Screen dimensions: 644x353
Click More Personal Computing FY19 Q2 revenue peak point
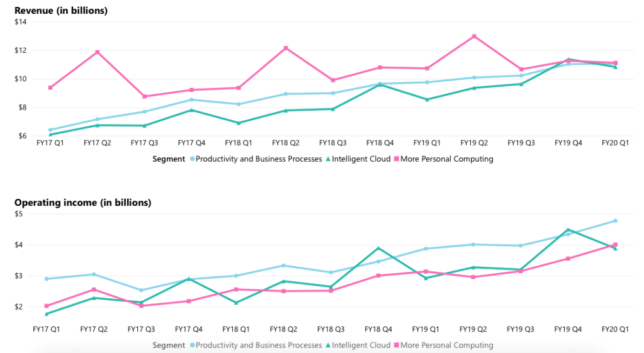474,36
